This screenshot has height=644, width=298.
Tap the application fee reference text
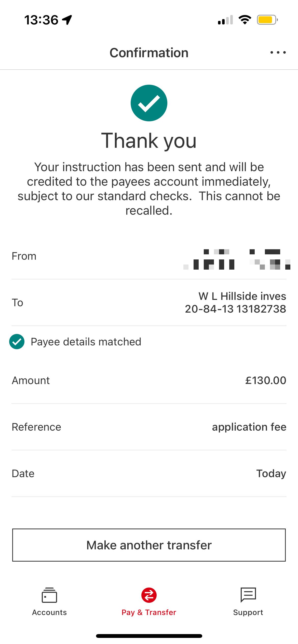249,427
